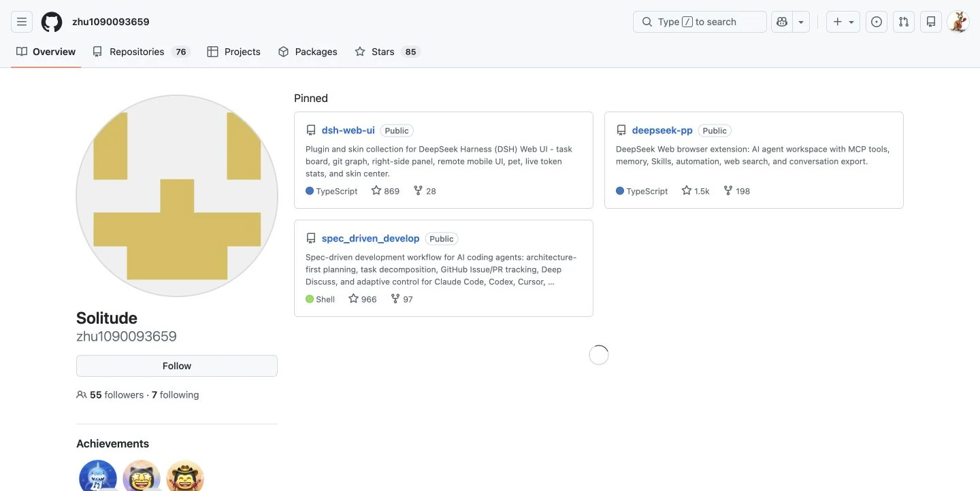
Task: Open the deepseek-pp repository
Action: tap(662, 131)
